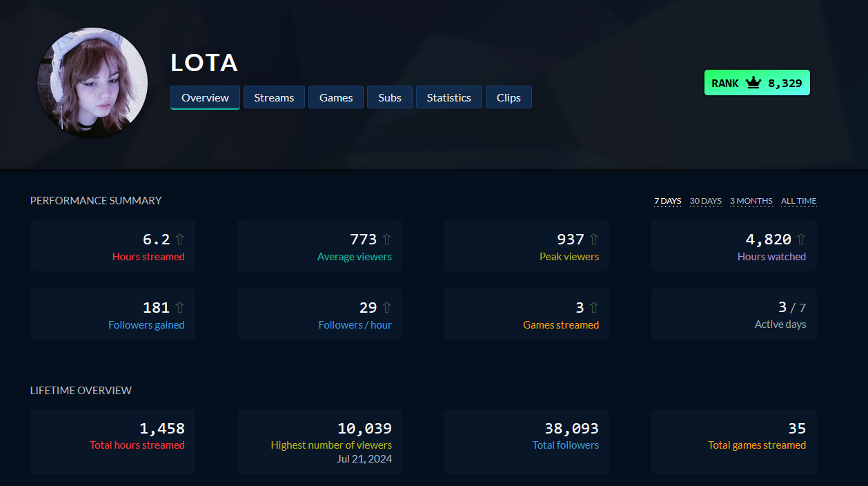868x486 pixels.
Task: Click the Jul 21, 2024 date
Action: coord(364,458)
